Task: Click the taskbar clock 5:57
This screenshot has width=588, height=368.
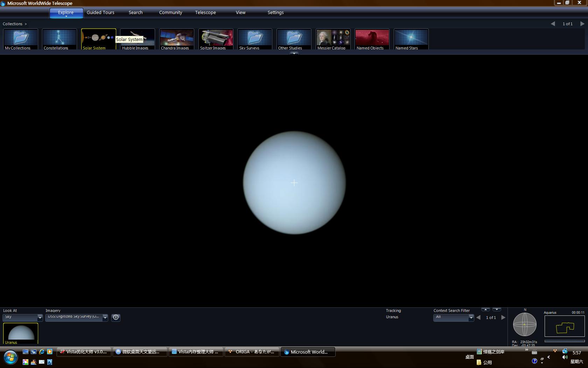Action: click(576, 353)
